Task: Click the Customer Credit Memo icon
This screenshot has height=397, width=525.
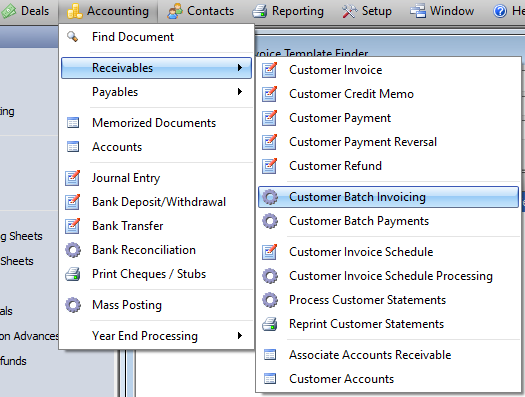Action: pos(270,94)
